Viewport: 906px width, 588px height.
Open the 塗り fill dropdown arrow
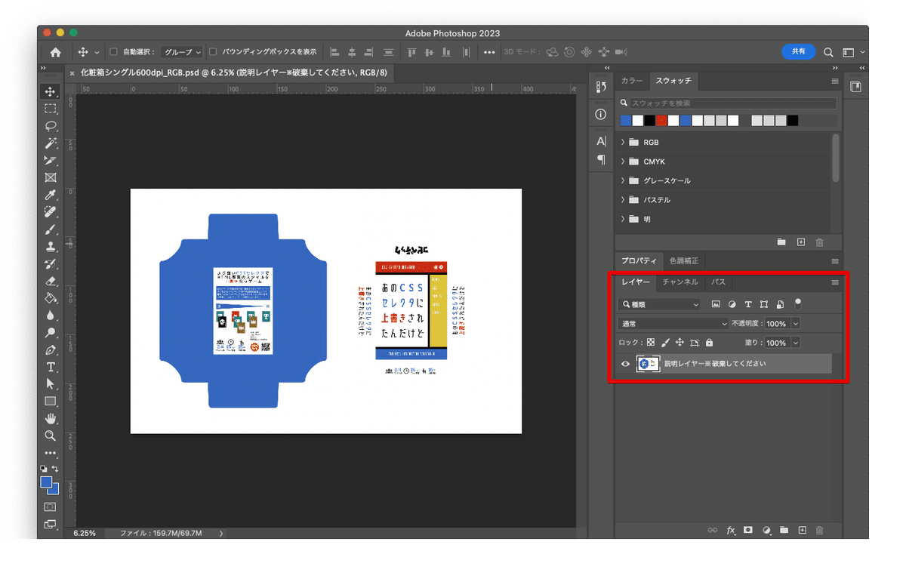pos(795,343)
